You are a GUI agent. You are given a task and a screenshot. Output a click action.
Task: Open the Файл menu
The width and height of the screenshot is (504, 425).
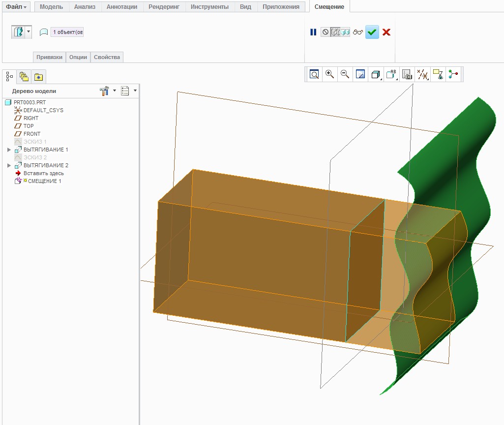[16, 7]
